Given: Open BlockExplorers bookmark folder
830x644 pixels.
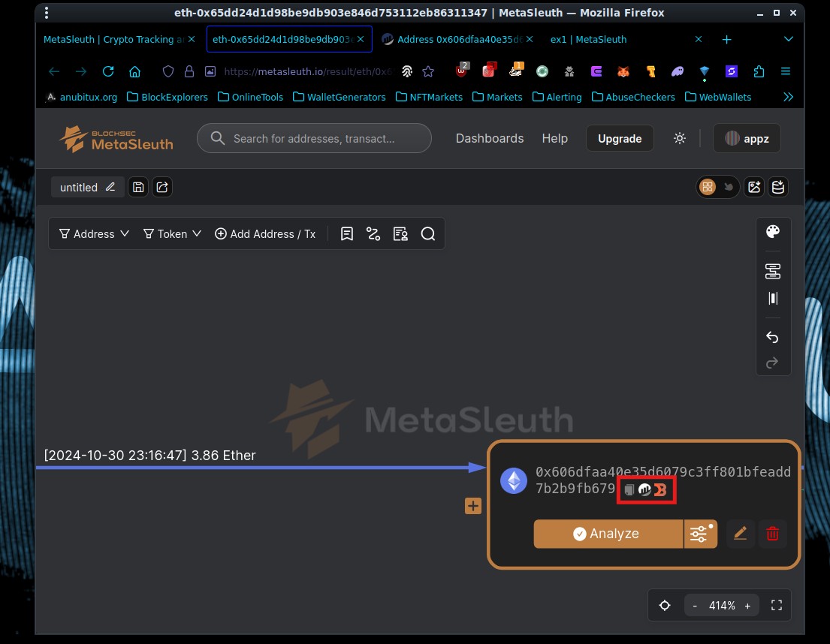Looking at the screenshot, I should pos(168,98).
